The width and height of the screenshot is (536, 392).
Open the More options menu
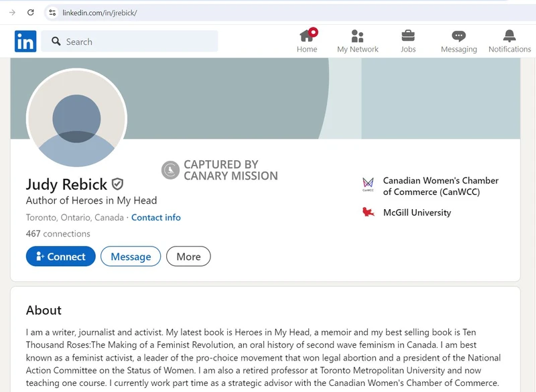pyautogui.click(x=188, y=257)
